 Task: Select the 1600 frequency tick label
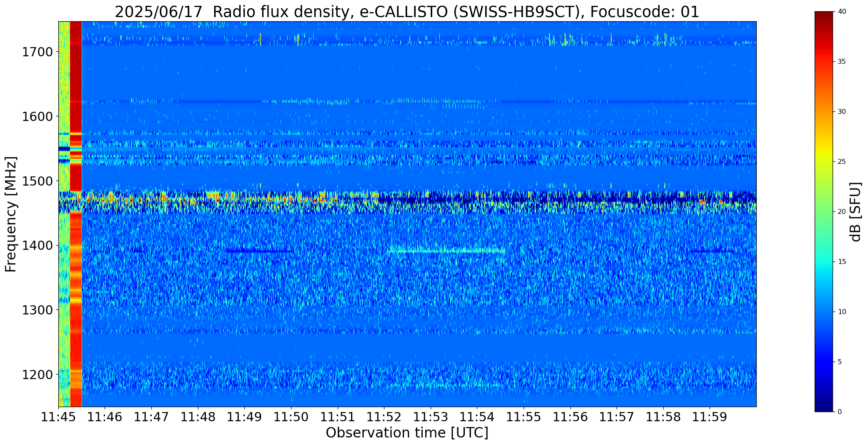pos(37,116)
